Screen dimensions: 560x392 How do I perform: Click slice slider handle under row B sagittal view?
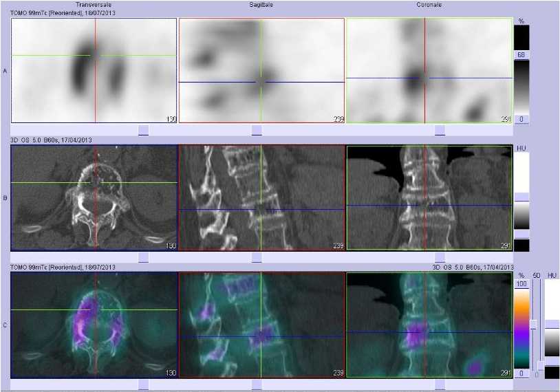click(257, 257)
